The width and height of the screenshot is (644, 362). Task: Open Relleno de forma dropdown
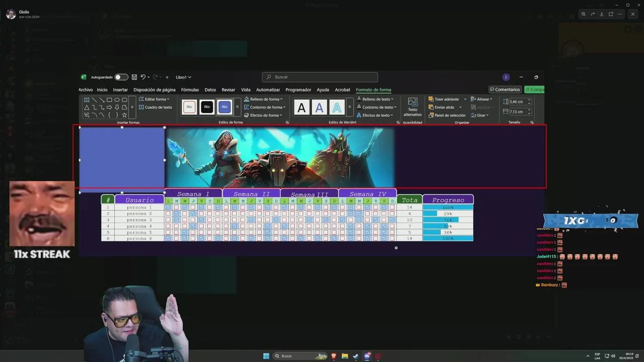[264, 99]
